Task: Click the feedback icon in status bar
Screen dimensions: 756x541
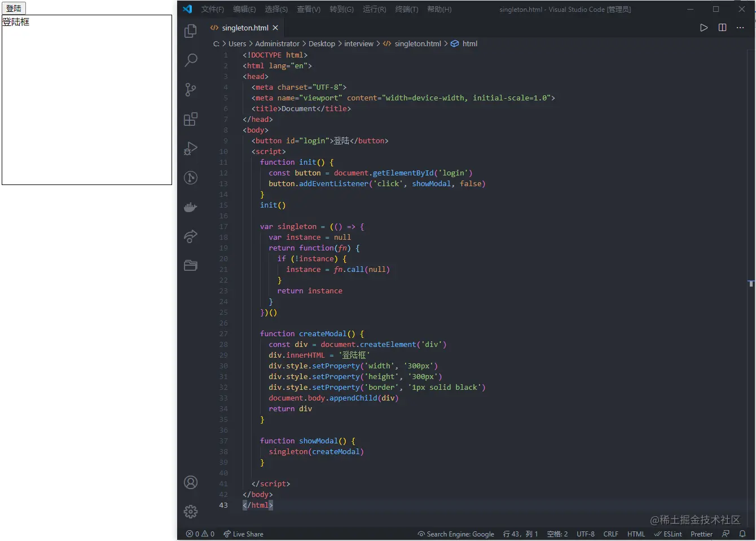Action: [726, 534]
